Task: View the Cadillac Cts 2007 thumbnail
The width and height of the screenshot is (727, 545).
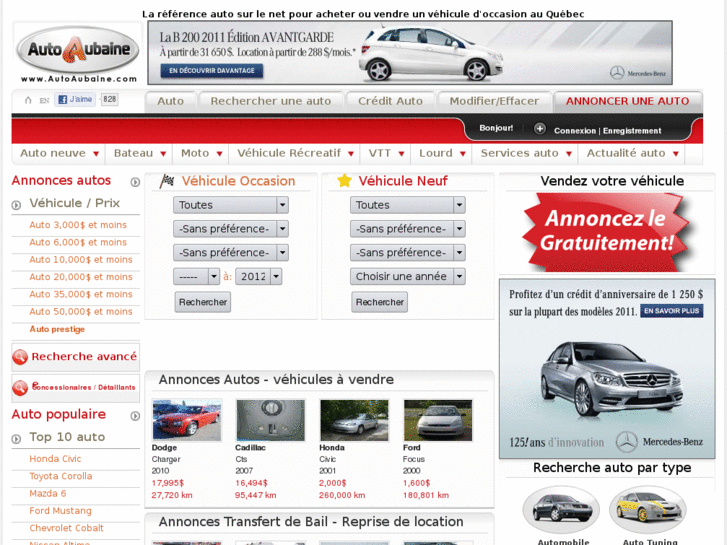Action: 270,420
